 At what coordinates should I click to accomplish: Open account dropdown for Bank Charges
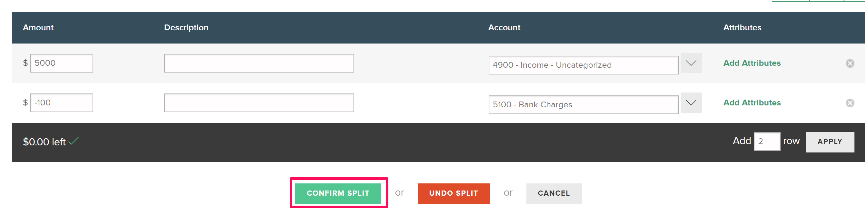pyautogui.click(x=691, y=103)
